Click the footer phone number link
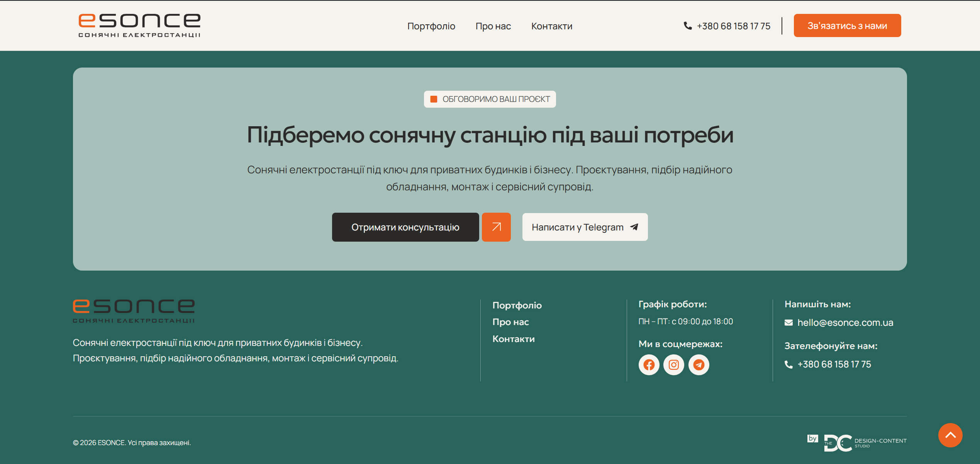Screen dimensions: 980x464 tap(834, 364)
